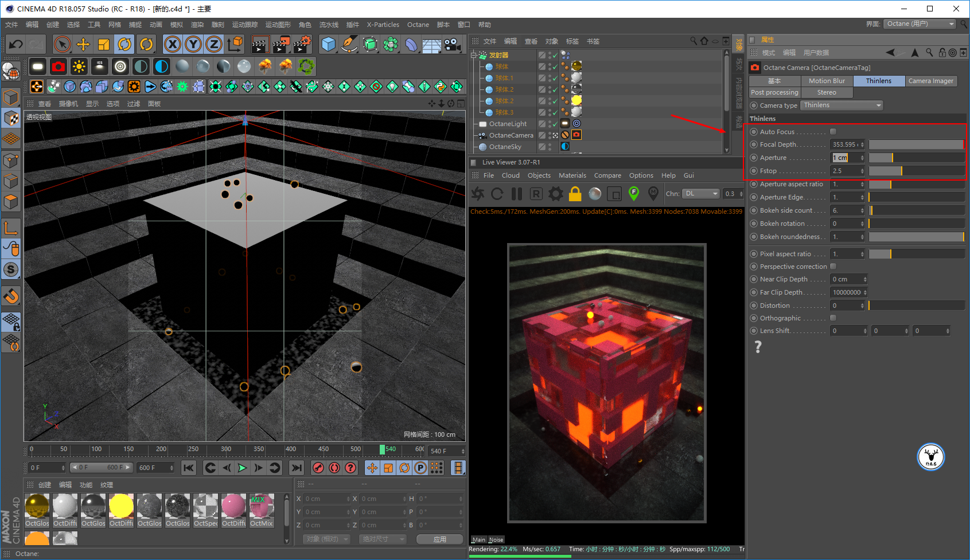Open Render Settings clapperboard with gear
Image resolution: width=970 pixels, height=560 pixels.
302,44
